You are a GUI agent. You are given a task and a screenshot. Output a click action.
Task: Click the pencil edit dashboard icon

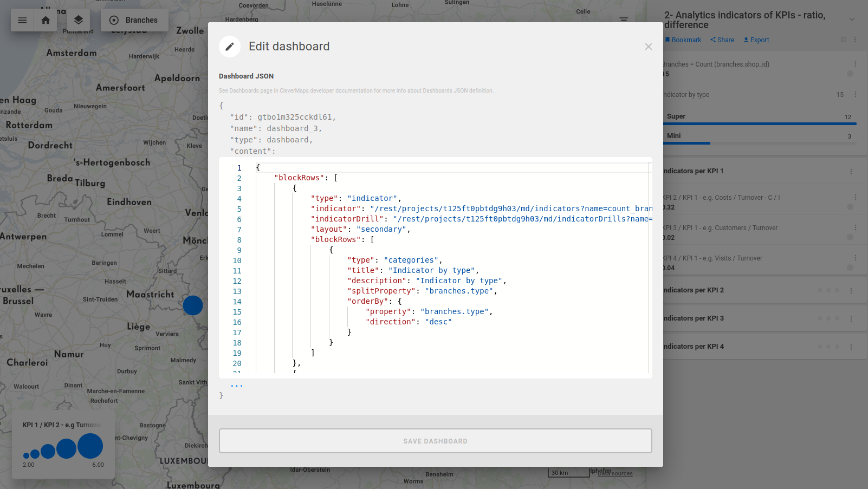click(x=230, y=47)
